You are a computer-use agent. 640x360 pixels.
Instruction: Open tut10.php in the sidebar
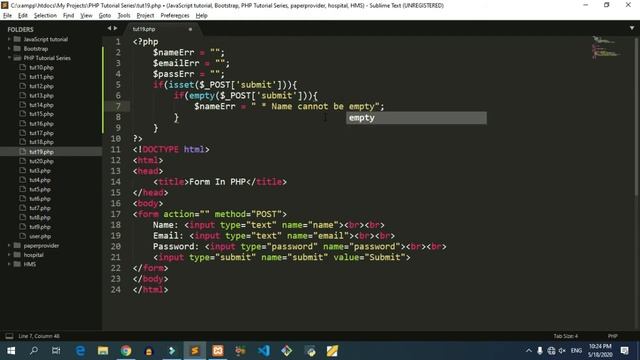tap(41, 67)
